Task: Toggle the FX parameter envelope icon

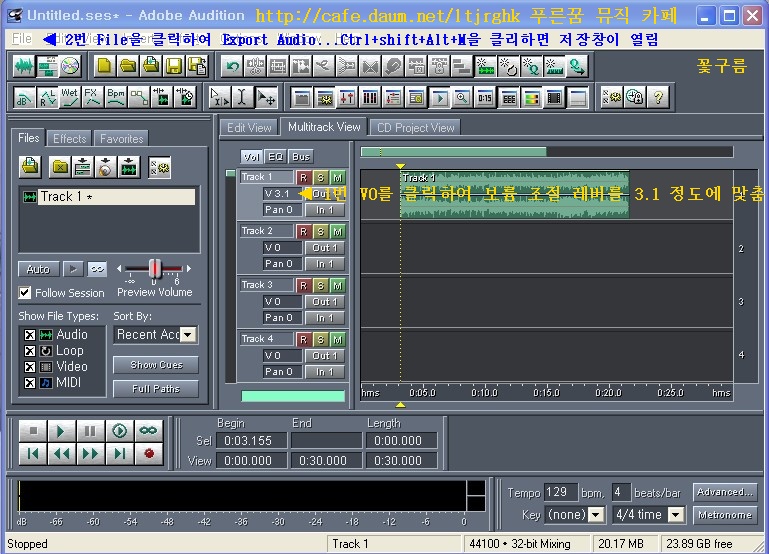Action: coord(93,97)
